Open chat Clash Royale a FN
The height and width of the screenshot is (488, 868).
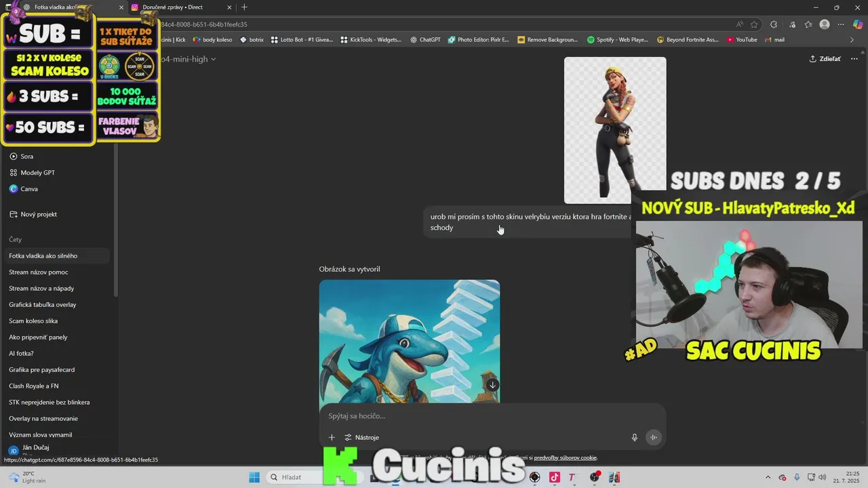point(57,386)
